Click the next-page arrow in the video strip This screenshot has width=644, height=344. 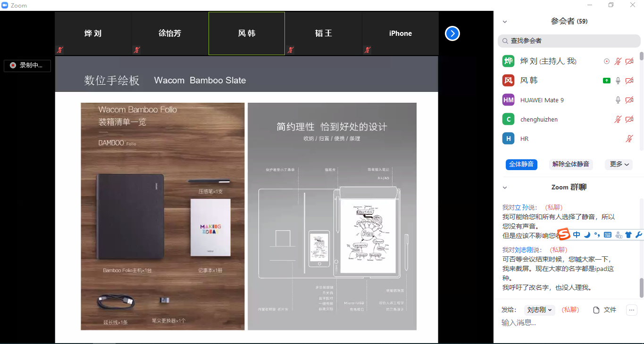tap(452, 33)
